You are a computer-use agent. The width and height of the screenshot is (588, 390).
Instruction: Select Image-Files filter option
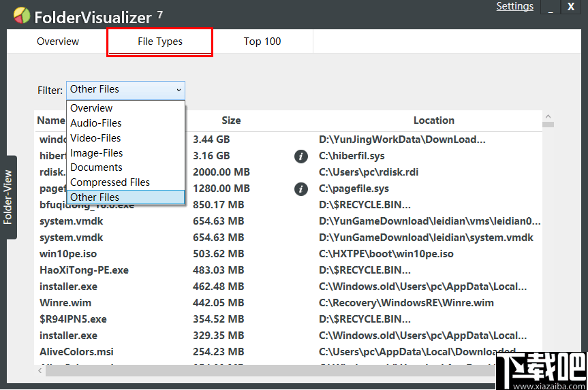(x=97, y=153)
